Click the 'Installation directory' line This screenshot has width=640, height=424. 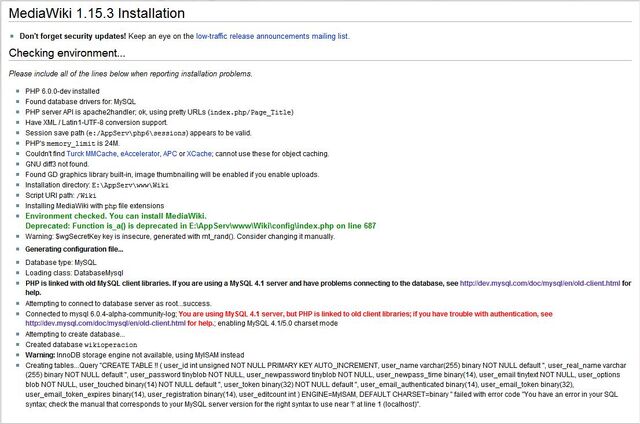[x=97, y=185]
